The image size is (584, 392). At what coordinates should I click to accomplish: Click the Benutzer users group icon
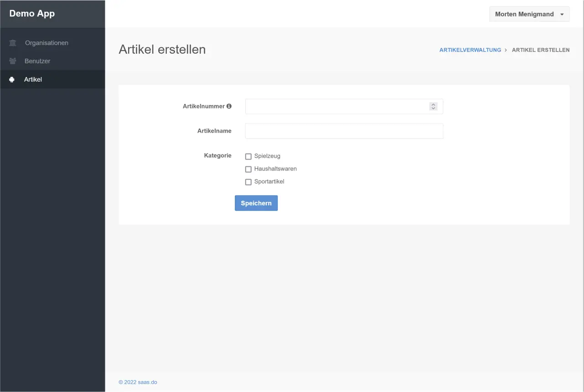pos(13,61)
